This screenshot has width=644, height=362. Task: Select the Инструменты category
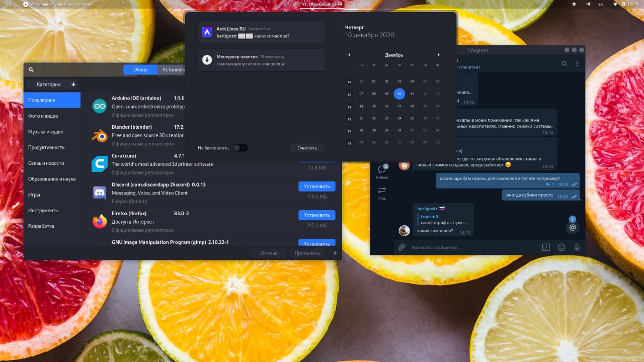click(52, 210)
